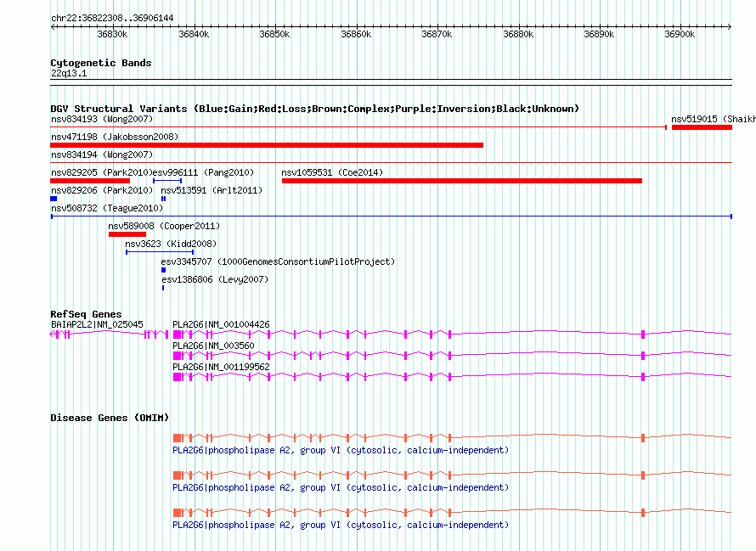Click the 36890k ruler tick label

pos(600,34)
